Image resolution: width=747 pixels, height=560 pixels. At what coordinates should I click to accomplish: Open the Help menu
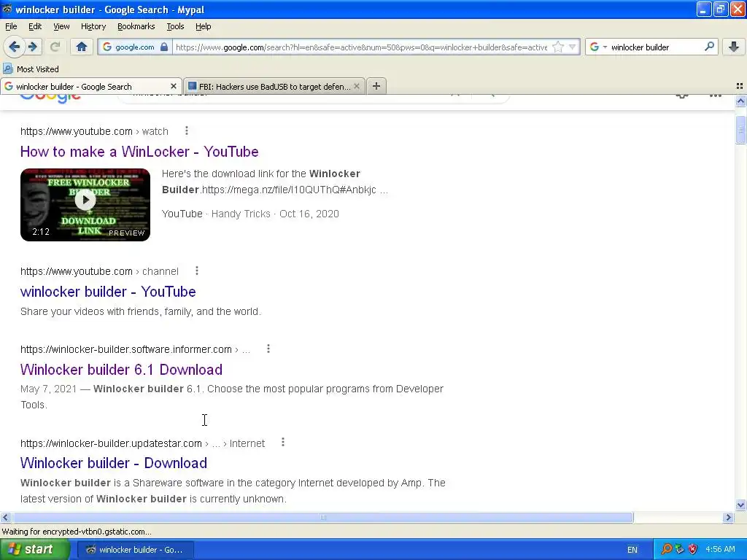pos(203,26)
